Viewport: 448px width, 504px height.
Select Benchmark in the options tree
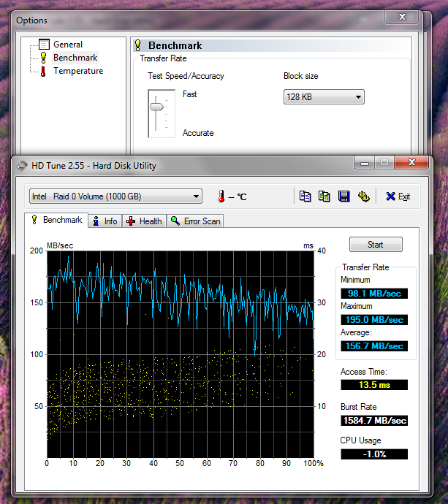75,58
